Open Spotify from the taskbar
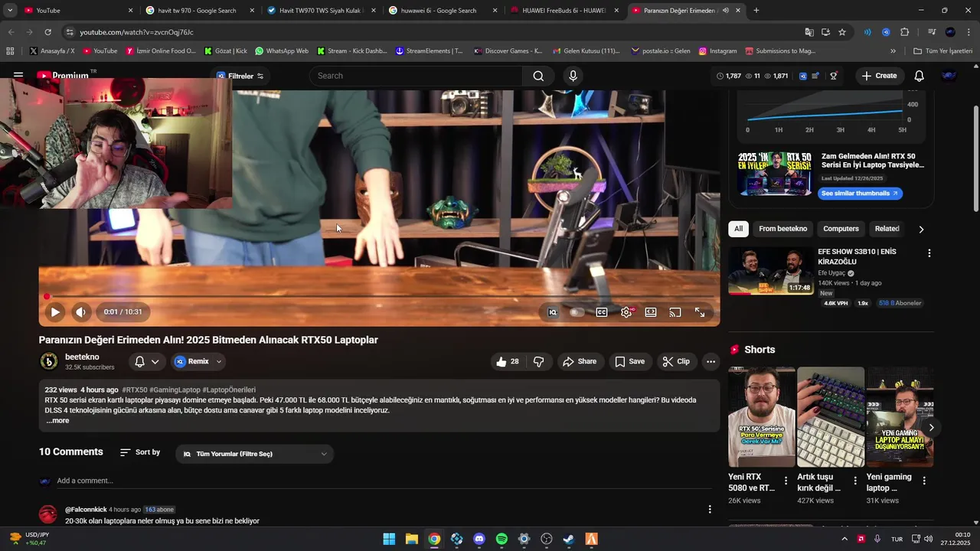 [501, 539]
